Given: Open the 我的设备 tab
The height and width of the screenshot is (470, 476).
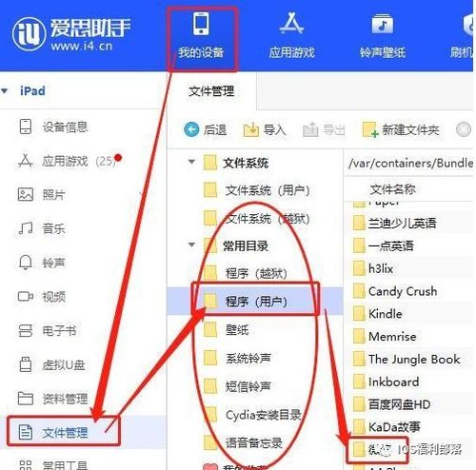Looking at the screenshot, I should 201,39.
